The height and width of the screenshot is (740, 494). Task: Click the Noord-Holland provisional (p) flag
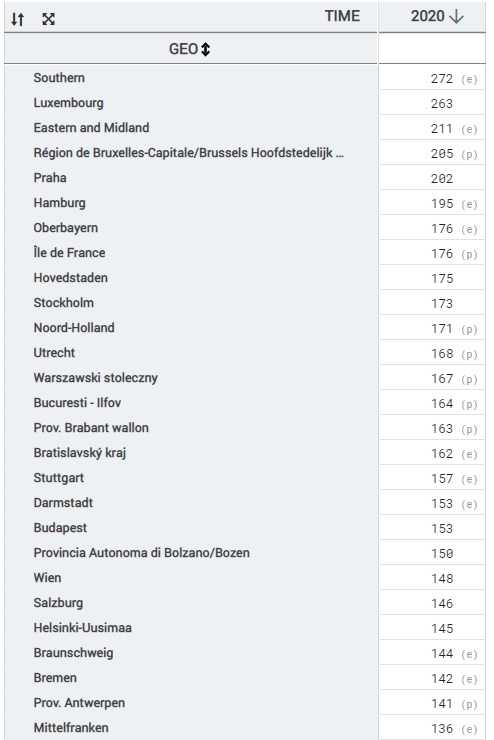(x=469, y=329)
